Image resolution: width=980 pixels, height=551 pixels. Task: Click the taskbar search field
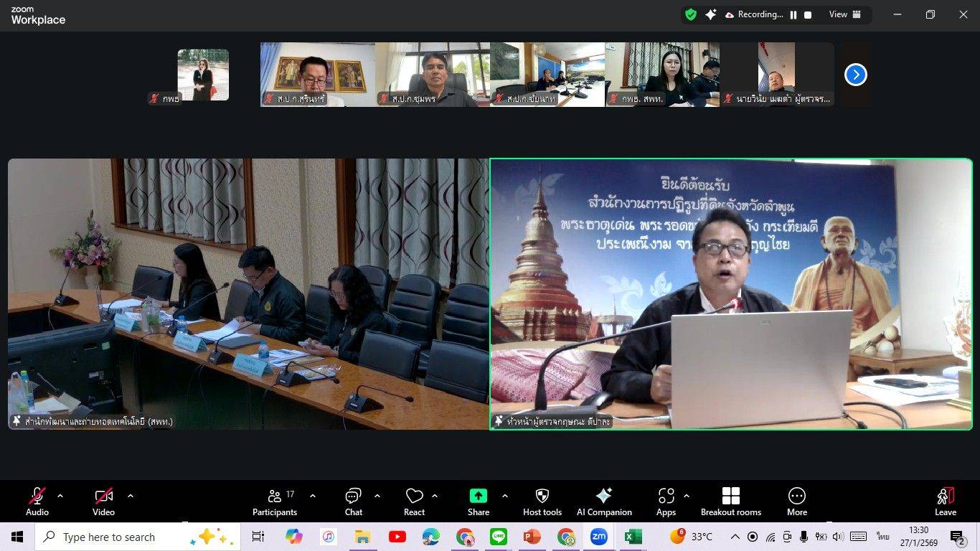[x=115, y=537]
